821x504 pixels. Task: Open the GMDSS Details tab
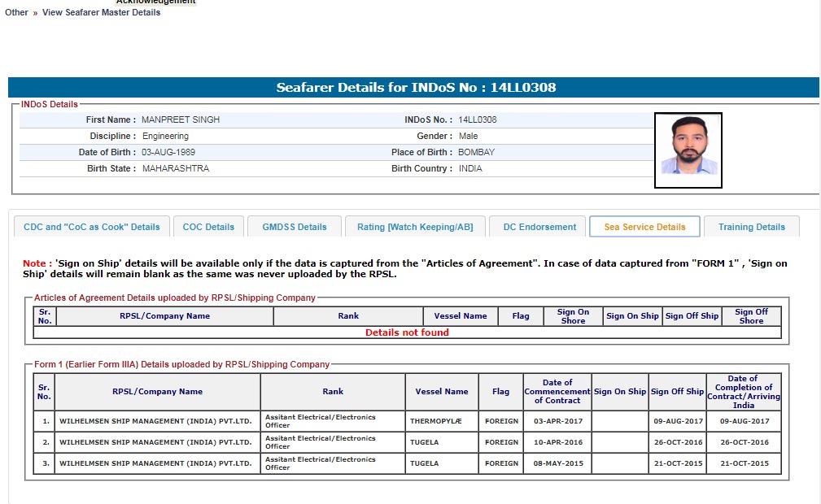pos(295,227)
